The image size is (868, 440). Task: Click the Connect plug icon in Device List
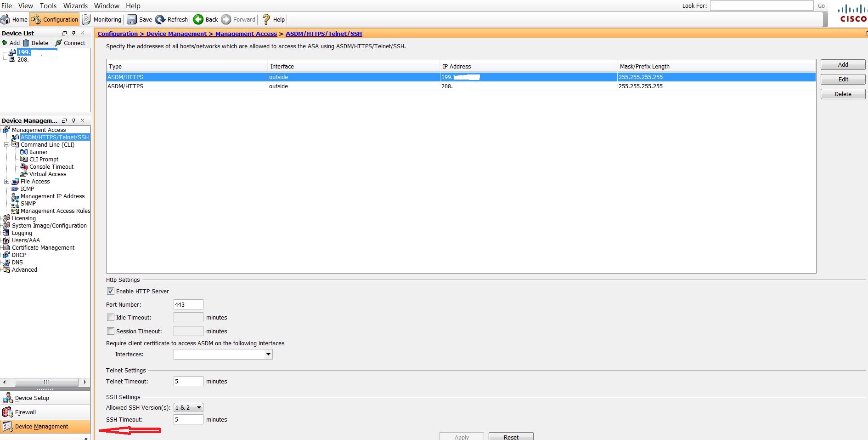tap(59, 43)
